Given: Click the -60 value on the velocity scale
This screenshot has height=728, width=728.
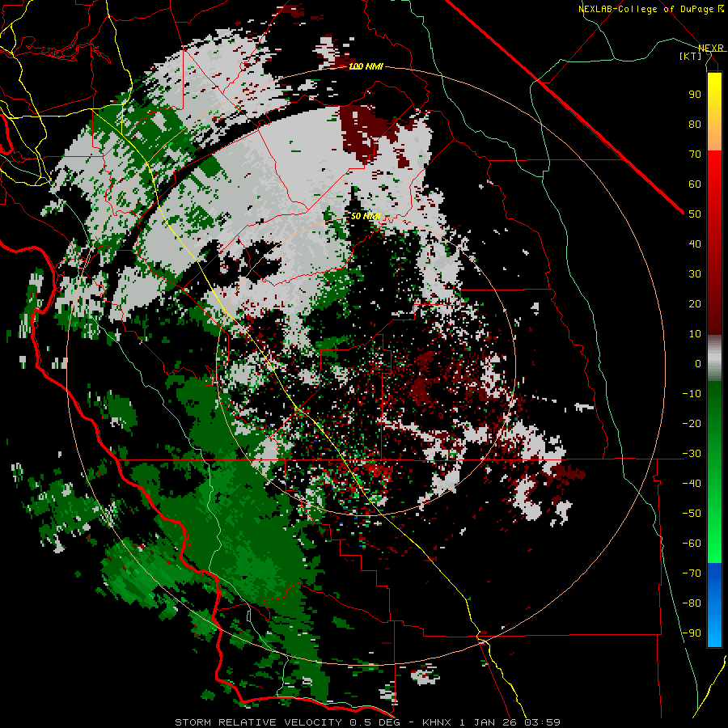Looking at the screenshot, I should click(x=692, y=544).
